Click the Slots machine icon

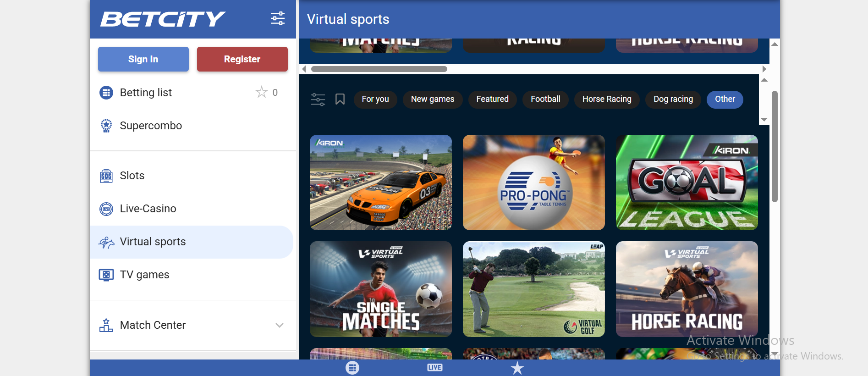(106, 176)
